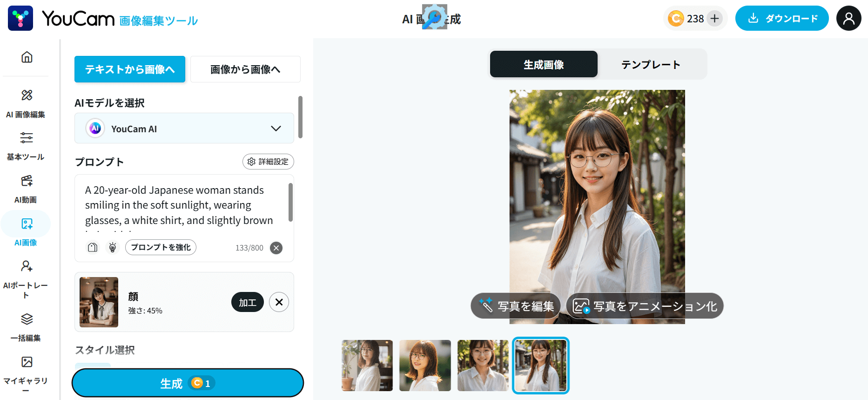Click 詳細設定 settings button

(268, 162)
